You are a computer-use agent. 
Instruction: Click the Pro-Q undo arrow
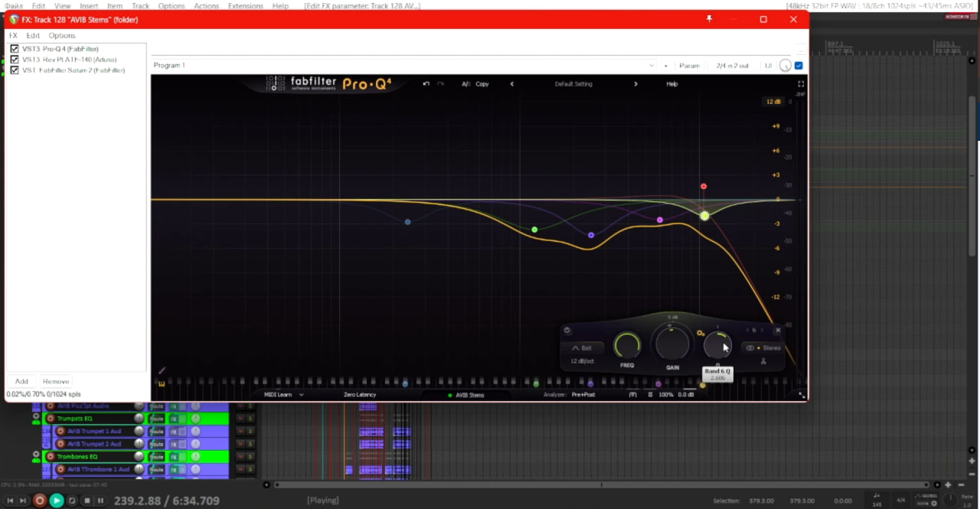[x=426, y=83]
